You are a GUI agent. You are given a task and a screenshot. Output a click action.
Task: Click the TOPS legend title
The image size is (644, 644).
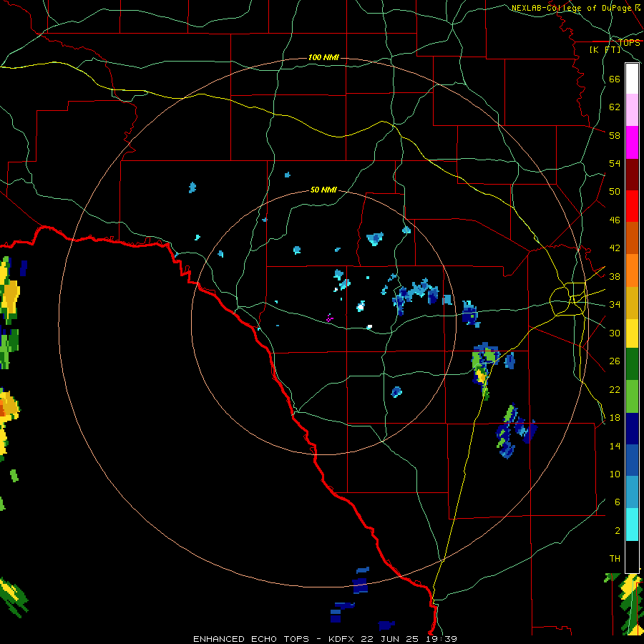click(x=629, y=42)
